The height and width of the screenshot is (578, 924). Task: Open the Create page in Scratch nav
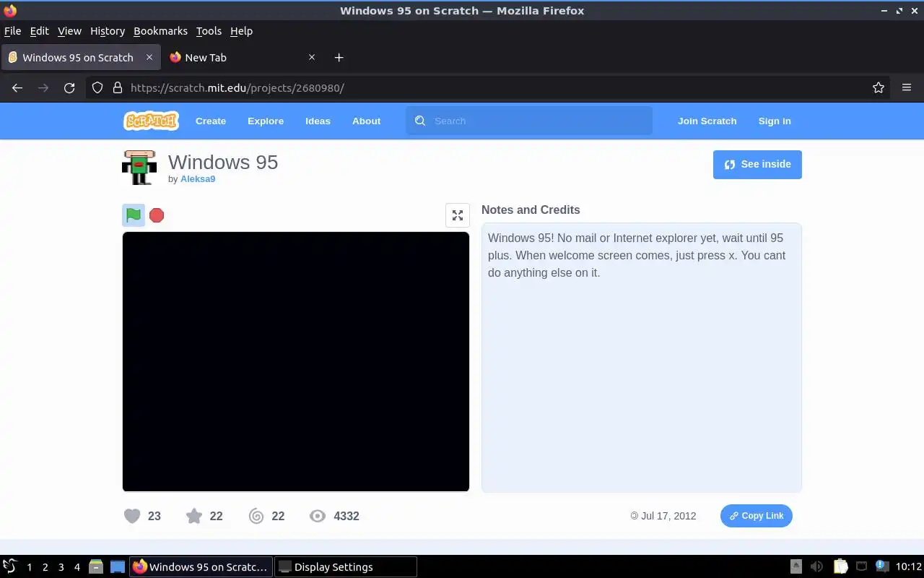pos(211,121)
